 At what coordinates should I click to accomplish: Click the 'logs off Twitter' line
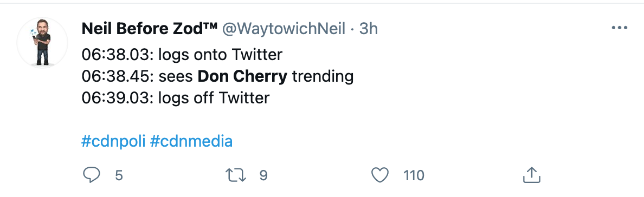[x=176, y=98]
